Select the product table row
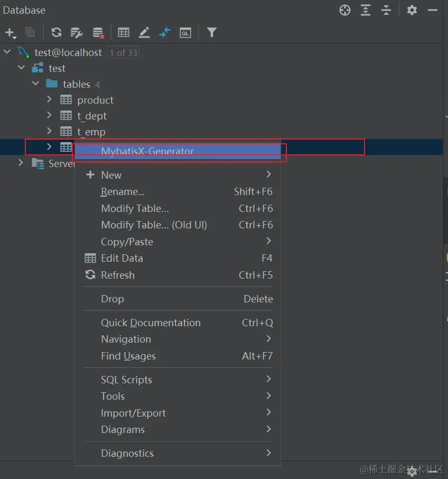This screenshot has width=448, height=479. (x=221, y=99)
